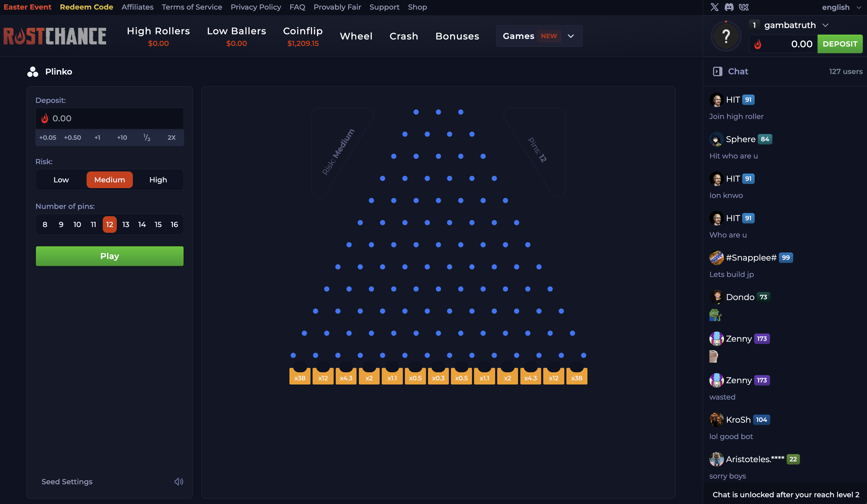Open the Support link
The width and height of the screenshot is (867, 504).
(384, 7)
